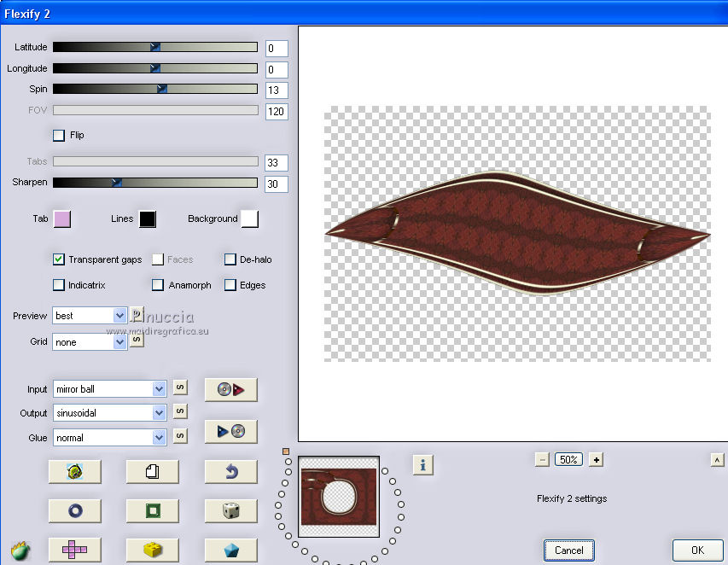Zoom in with the plus button
This screenshot has width=728, height=565.
tap(597, 460)
